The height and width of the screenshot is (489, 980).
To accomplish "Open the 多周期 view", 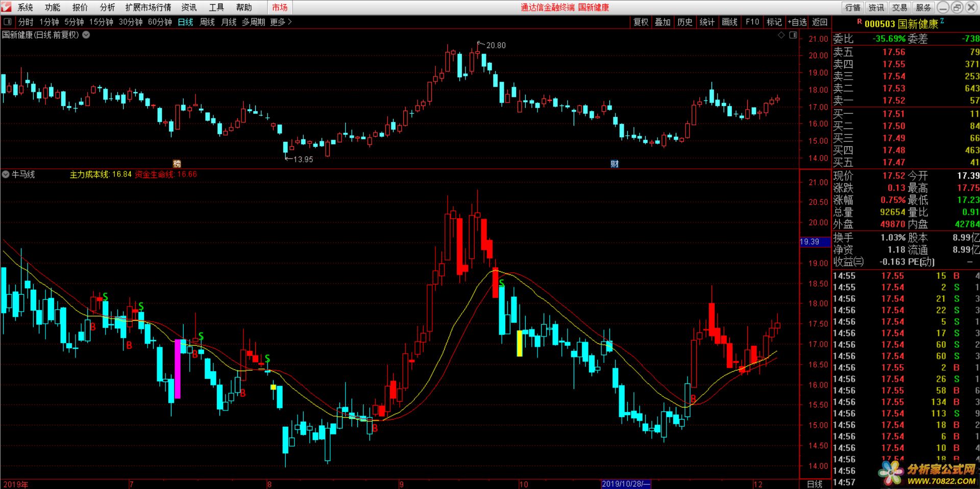I will 254,22.
